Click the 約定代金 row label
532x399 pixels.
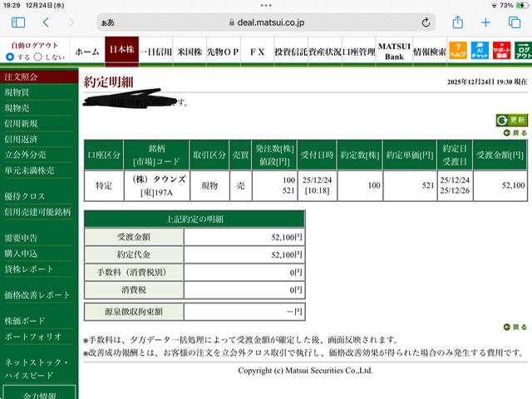[x=134, y=254]
